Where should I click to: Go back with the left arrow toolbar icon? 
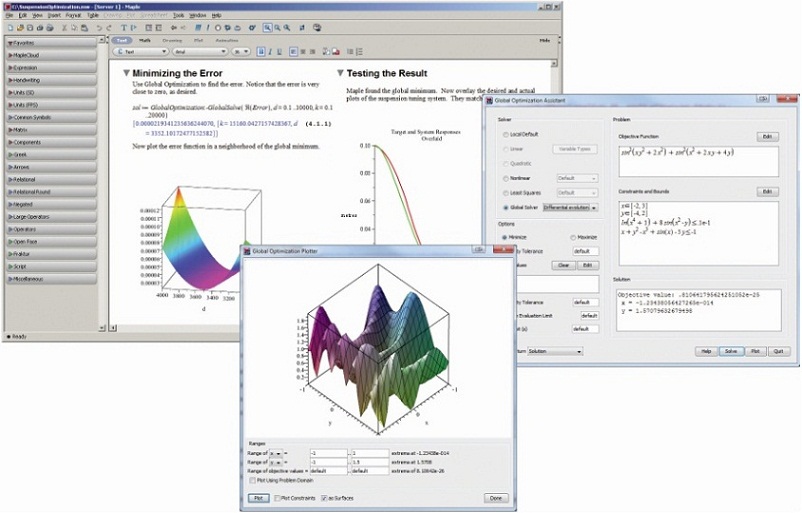174,28
